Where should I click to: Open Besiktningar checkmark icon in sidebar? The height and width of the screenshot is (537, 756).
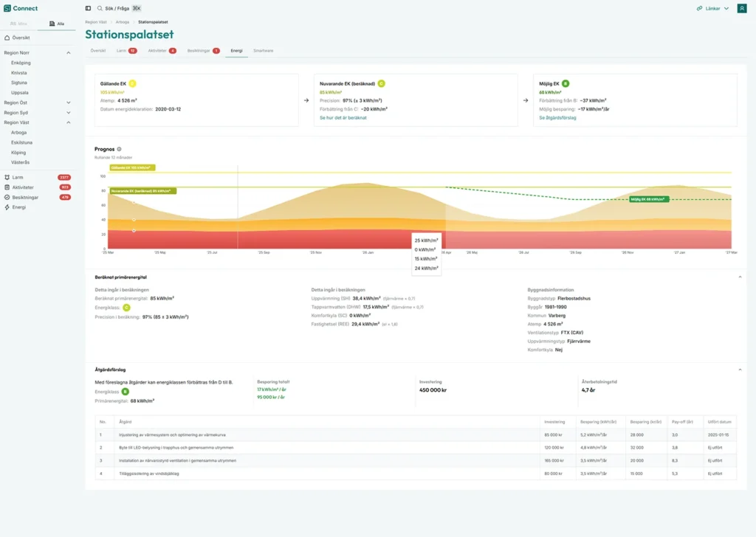(x=7, y=198)
